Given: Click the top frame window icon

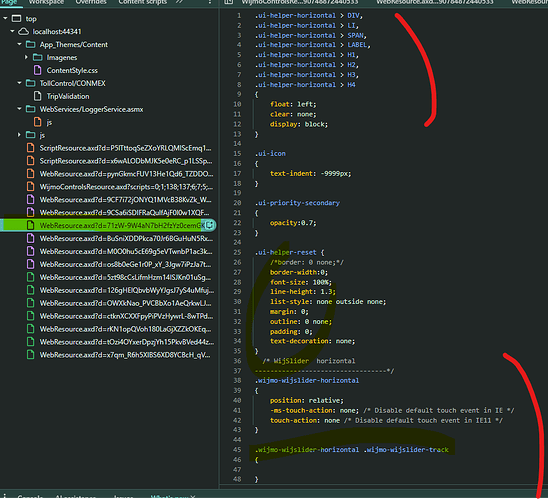Looking at the screenshot, I should tap(16, 18).
